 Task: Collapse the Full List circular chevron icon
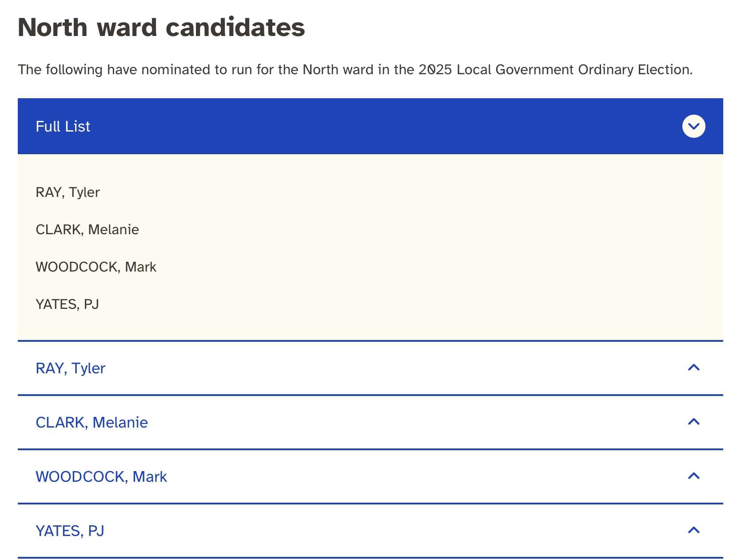pyautogui.click(x=693, y=126)
